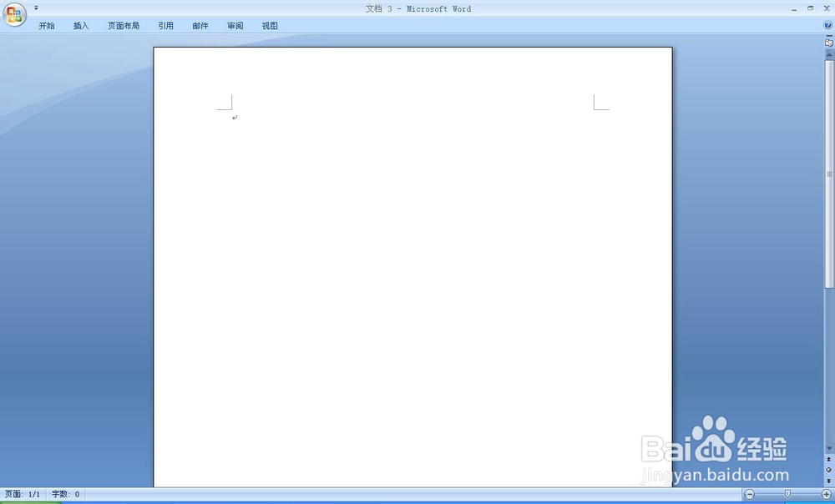The image size is (835, 504).
Task: Go to next page with the double down arrow
Action: click(x=828, y=481)
